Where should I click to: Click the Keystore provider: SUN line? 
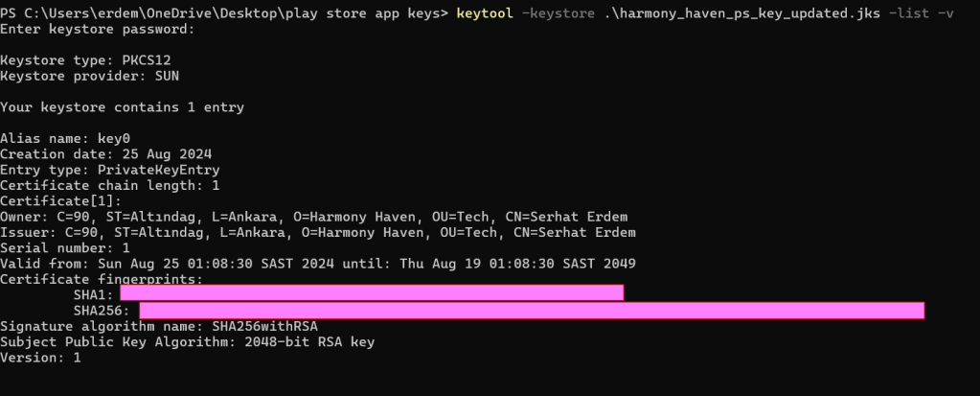pyautogui.click(x=89, y=75)
